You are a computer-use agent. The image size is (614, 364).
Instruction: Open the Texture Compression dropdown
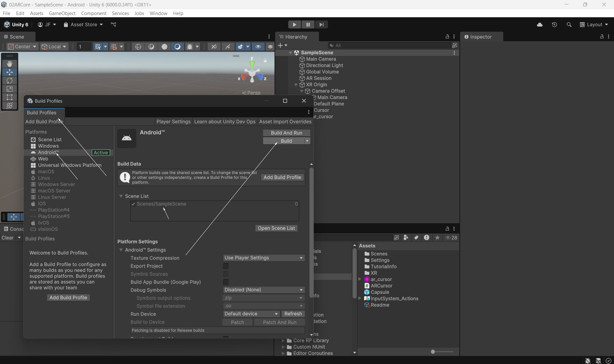pyautogui.click(x=264, y=258)
